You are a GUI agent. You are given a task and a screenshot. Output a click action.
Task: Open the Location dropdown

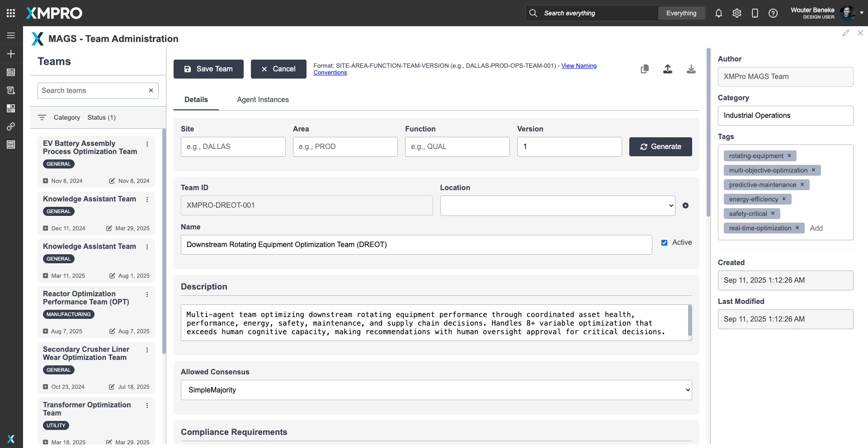click(x=557, y=205)
